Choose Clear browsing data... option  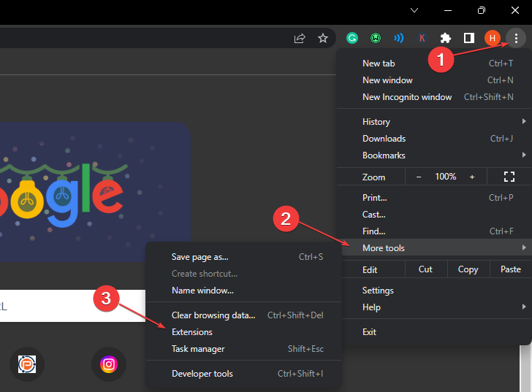click(243, 315)
